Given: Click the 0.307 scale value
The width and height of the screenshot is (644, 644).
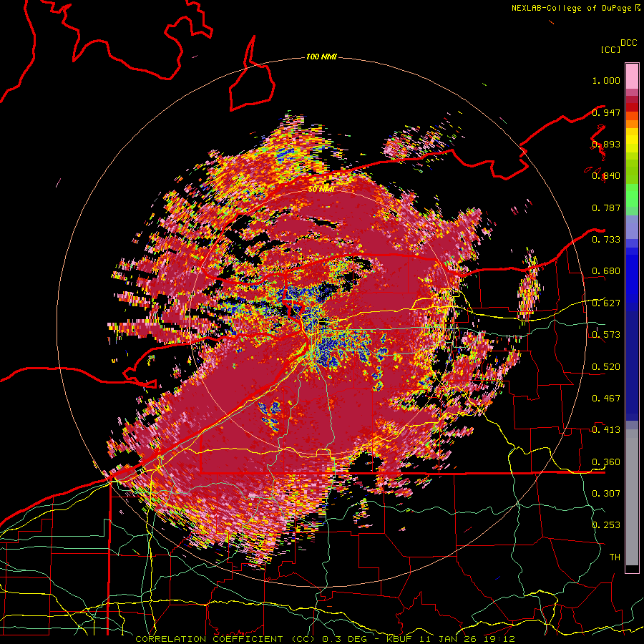Looking at the screenshot, I should (606, 493).
